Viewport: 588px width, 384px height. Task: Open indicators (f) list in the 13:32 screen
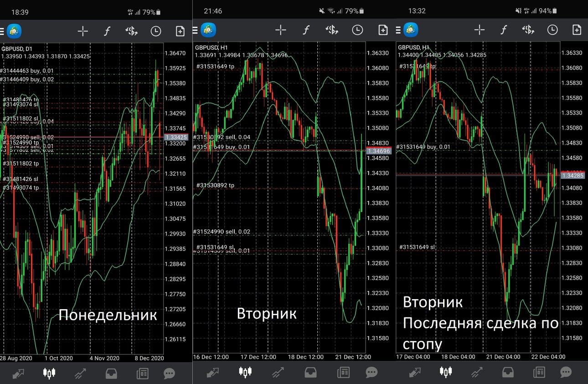pyautogui.click(x=504, y=30)
